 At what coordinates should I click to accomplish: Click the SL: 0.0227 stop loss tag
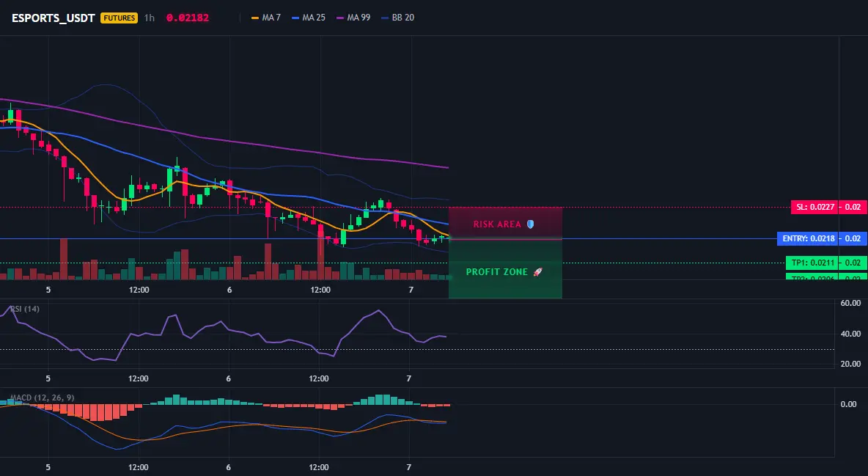point(814,208)
